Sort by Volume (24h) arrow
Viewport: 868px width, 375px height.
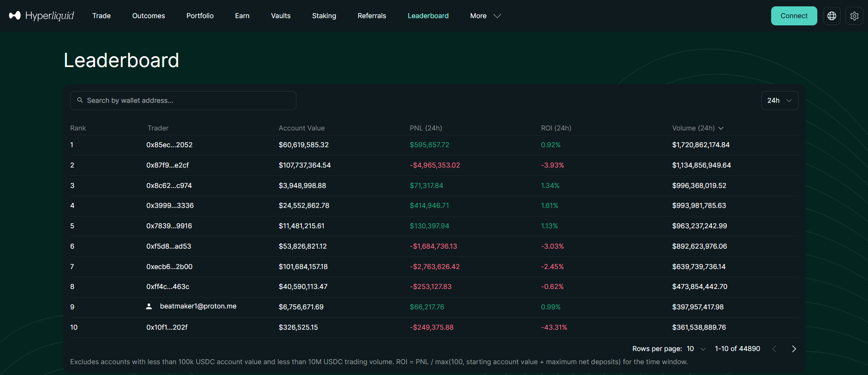(x=721, y=128)
